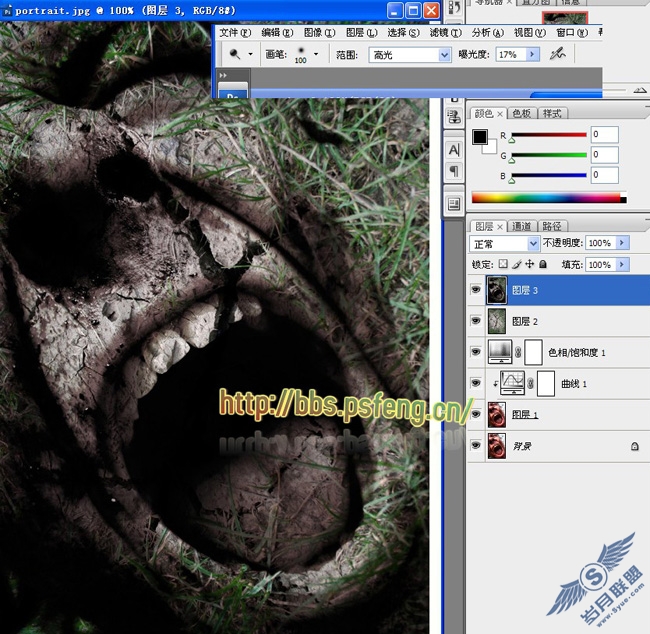
Task: Pick a color from the spectrum ramp
Action: tap(549, 198)
